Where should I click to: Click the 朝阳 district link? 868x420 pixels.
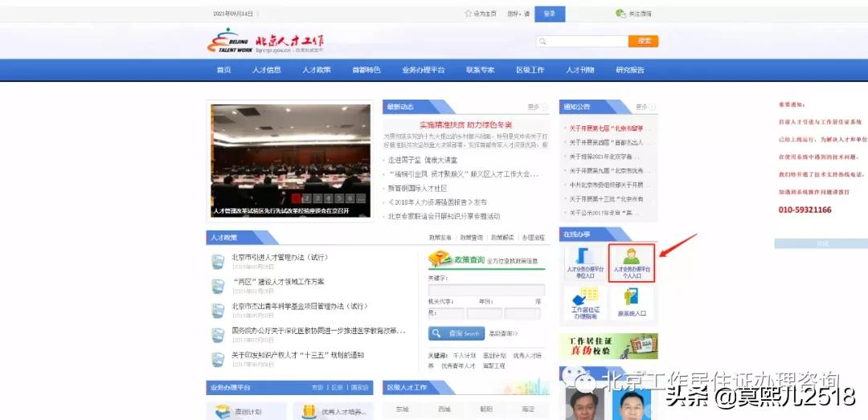point(486,410)
